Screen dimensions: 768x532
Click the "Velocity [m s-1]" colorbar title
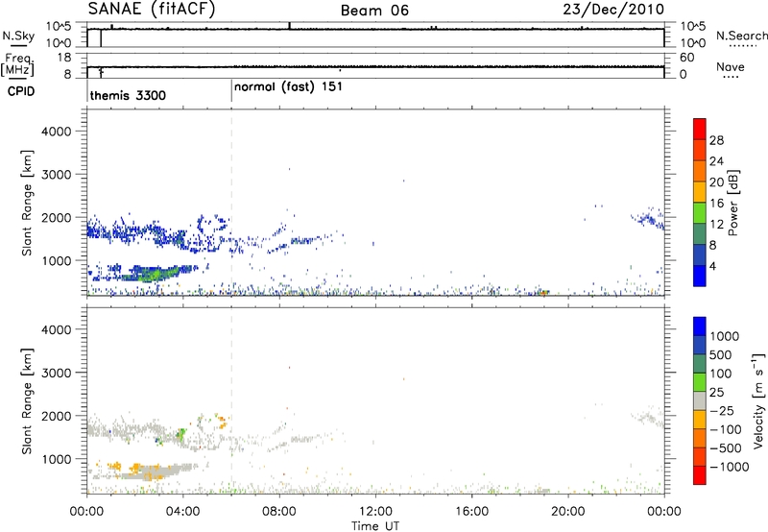coord(758,400)
